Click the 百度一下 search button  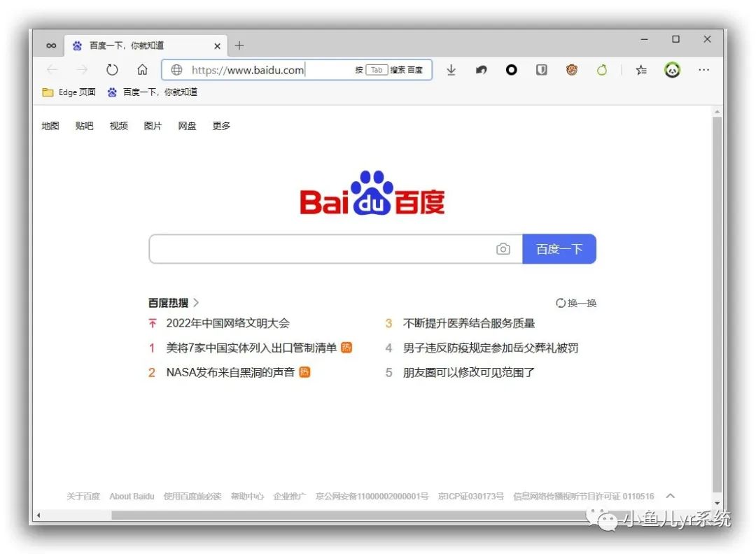559,248
